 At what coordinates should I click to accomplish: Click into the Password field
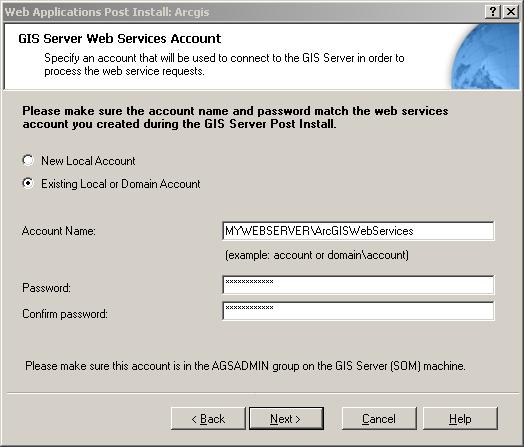[358, 285]
